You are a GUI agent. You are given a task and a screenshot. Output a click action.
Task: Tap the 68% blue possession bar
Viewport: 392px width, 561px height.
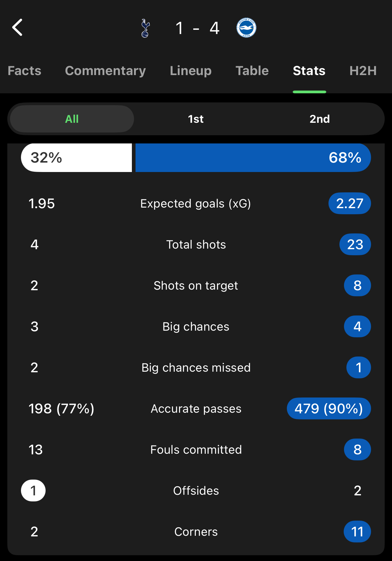pyautogui.click(x=253, y=158)
